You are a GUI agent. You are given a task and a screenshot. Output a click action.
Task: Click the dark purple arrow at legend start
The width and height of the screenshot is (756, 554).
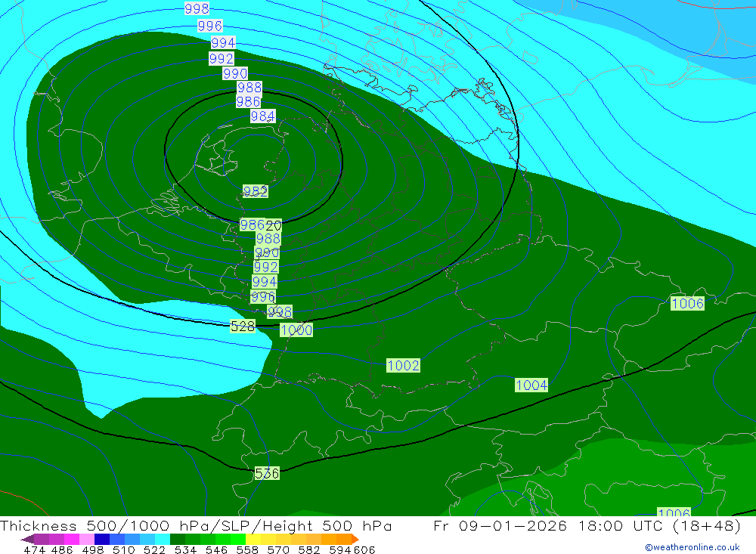tap(27, 539)
